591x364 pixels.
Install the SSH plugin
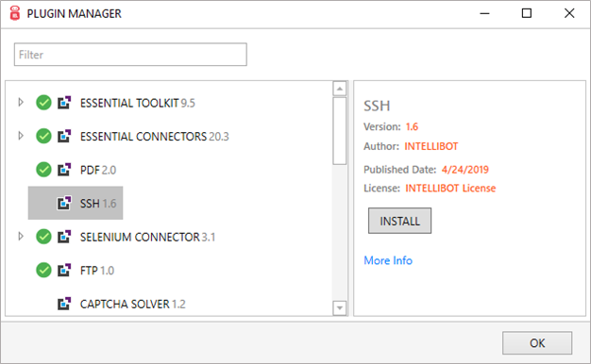coord(399,221)
